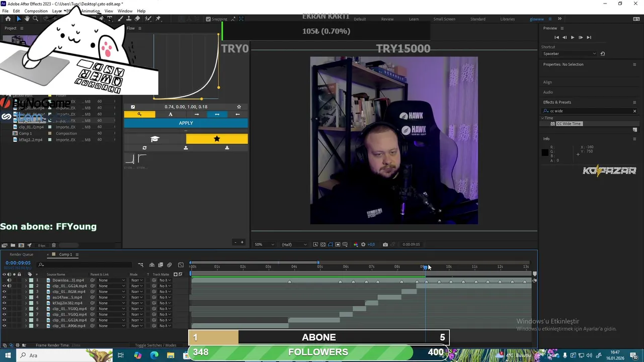Click snapshot camera icon in viewer
Image resolution: width=644 pixels, height=362 pixels.
[385, 244]
